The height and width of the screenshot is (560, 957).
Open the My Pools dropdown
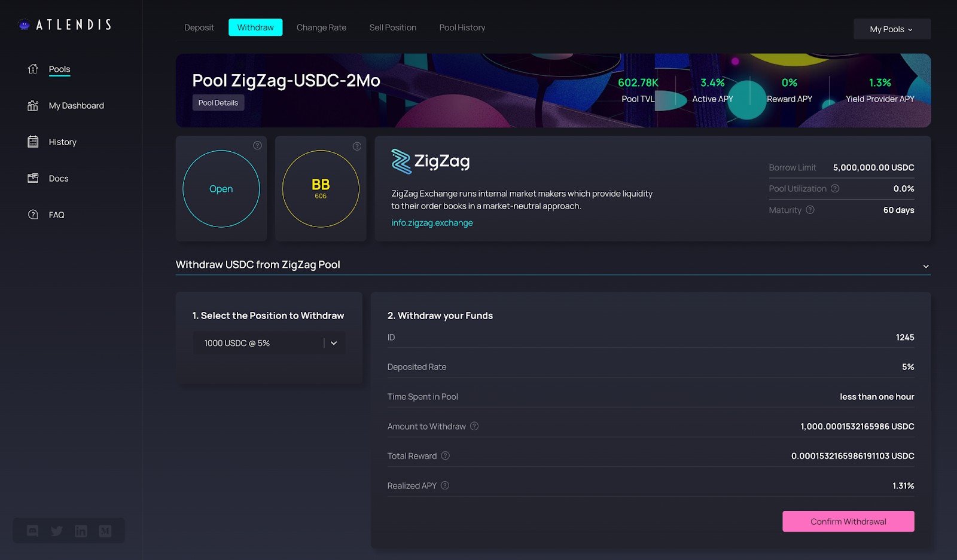tap(892, 29)
